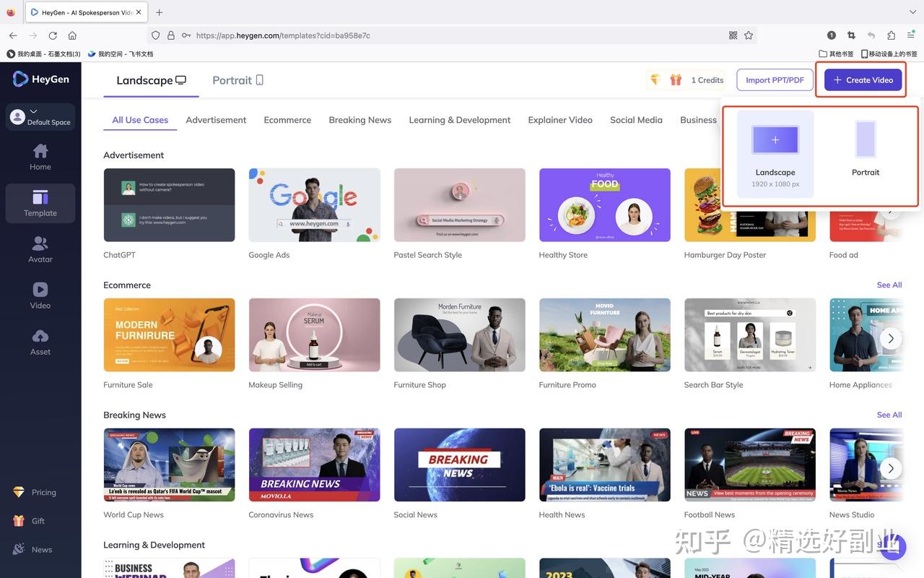Click the diamond upgrade icon near credits
Screen dimensions: 924x578
pyautogui.click(x=655, y=79)
